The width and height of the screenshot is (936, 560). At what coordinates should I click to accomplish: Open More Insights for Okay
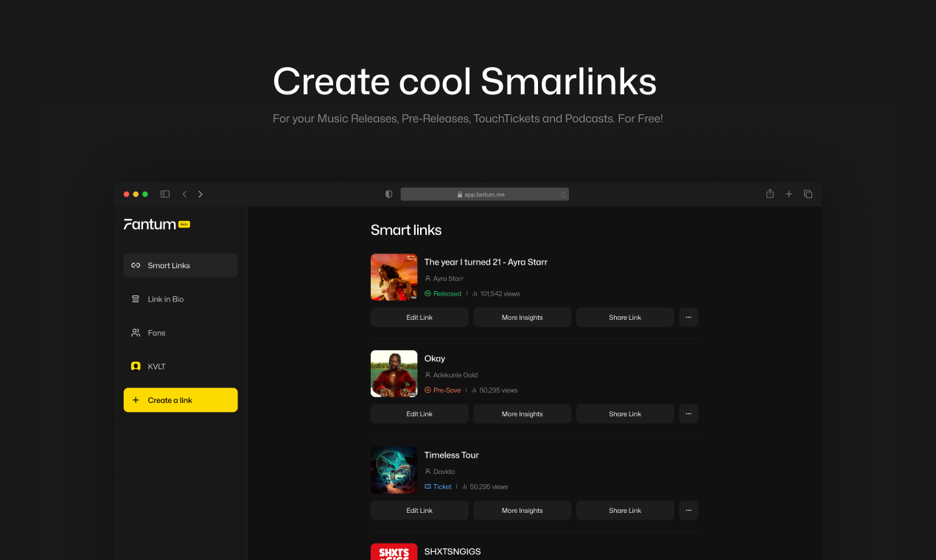pos(522,414)
